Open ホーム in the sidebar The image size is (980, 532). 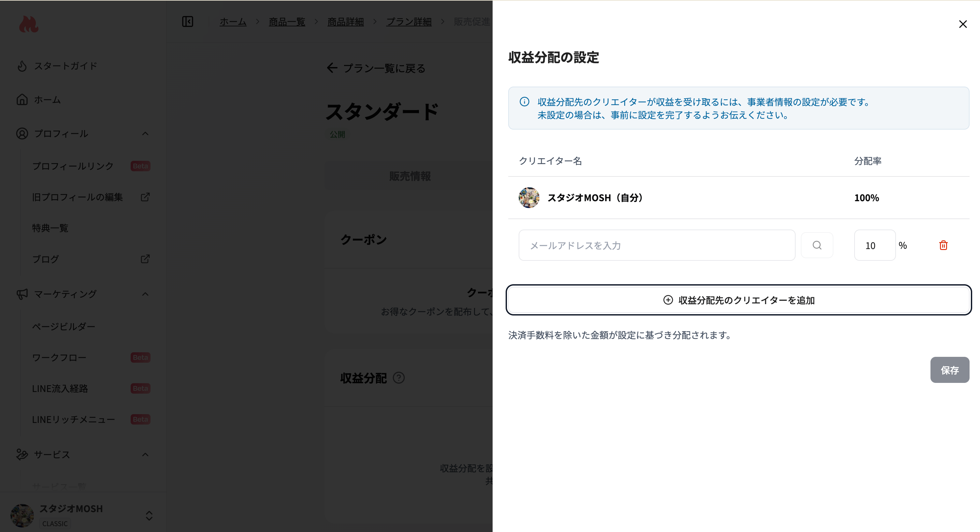pyautogui.click(x=47, y=100)
